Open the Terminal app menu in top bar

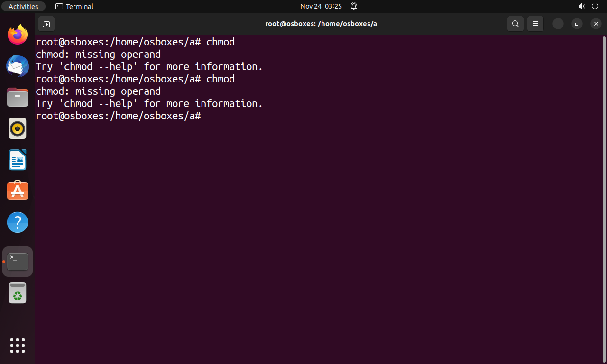(x=74, y=6)
